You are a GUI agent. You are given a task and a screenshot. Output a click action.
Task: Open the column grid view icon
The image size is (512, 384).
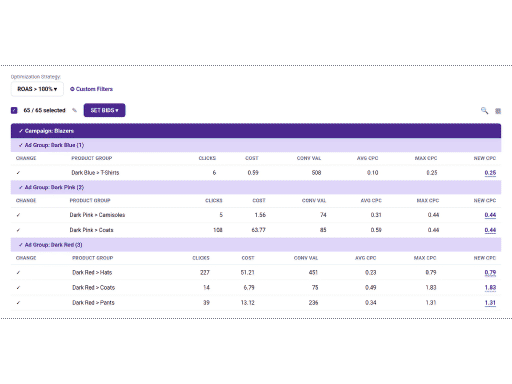pyautogui.click(x=498, y=111)
